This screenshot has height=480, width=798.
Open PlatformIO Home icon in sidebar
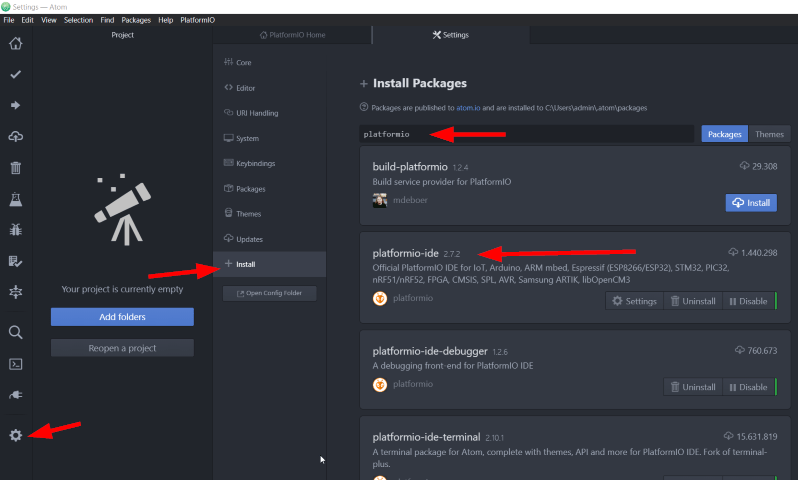tap(16, 43)
